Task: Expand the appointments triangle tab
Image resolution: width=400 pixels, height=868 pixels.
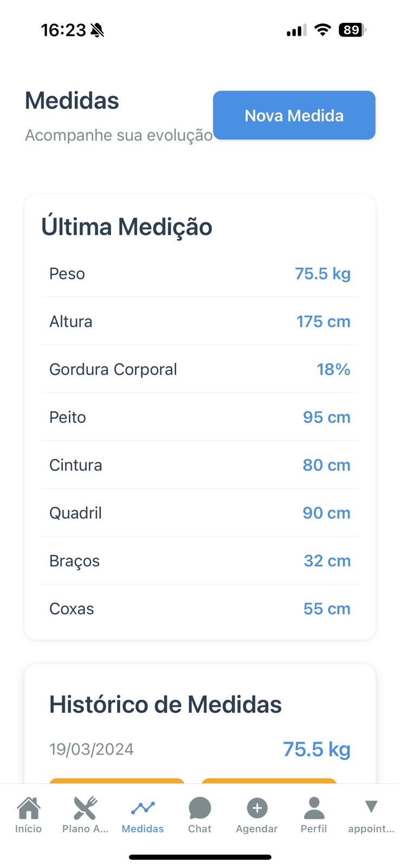Action: tap(371, 807)
